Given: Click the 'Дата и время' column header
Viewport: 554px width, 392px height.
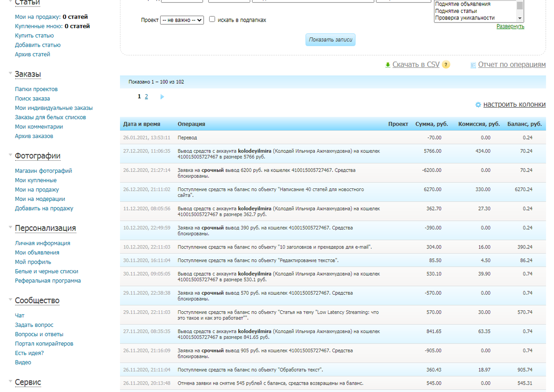Looking at the screenshot, I should click(x=142, y=124).
